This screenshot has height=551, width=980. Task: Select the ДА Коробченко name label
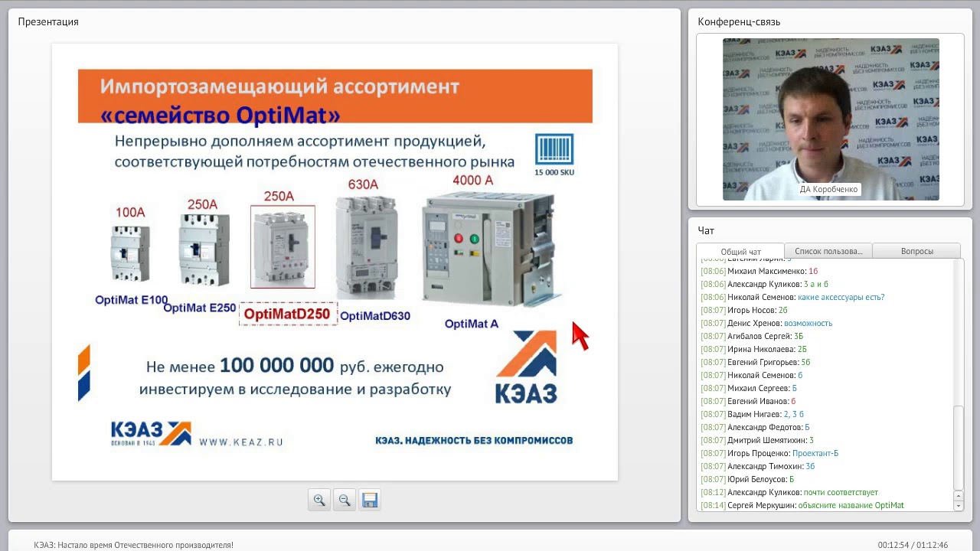pyautogui.click(x=829, y=189)
